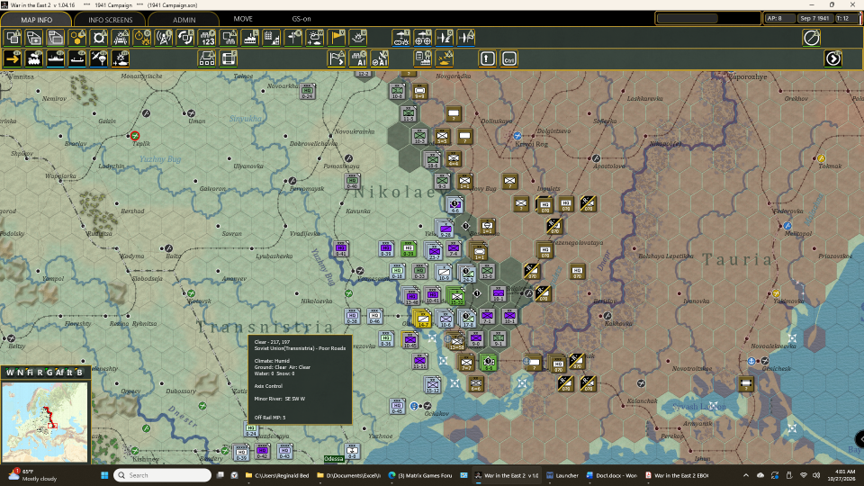Select the MOVE mode label
Image resolution: width=864 pixels, height=486 pixels.
(243, 19)
